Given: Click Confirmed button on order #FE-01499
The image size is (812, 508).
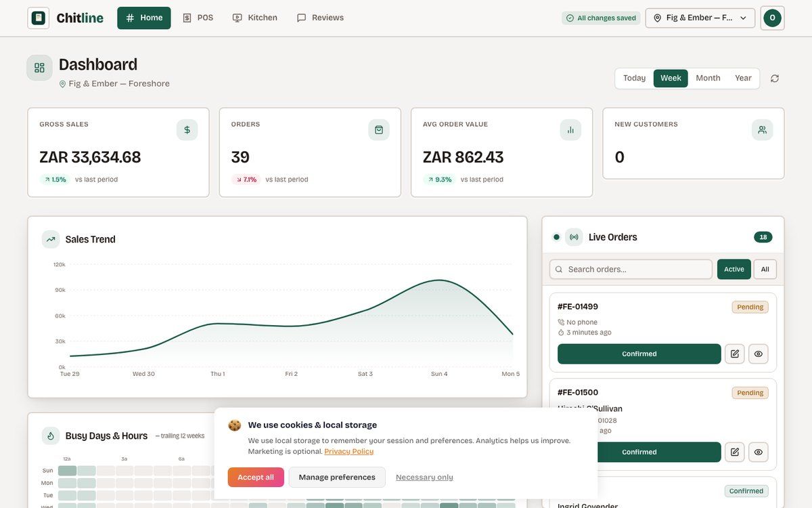Looking at the screenshot, I should point(639,354).
